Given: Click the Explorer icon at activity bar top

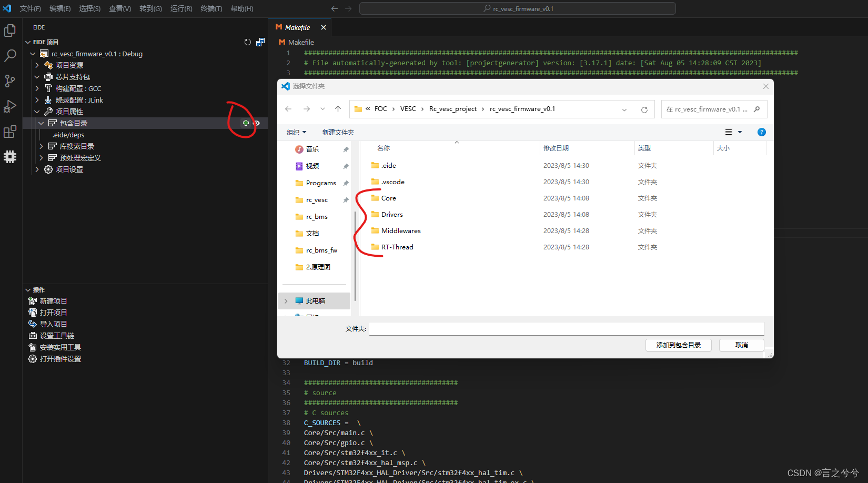Looking at the screenshot, I should pos(10,30).
